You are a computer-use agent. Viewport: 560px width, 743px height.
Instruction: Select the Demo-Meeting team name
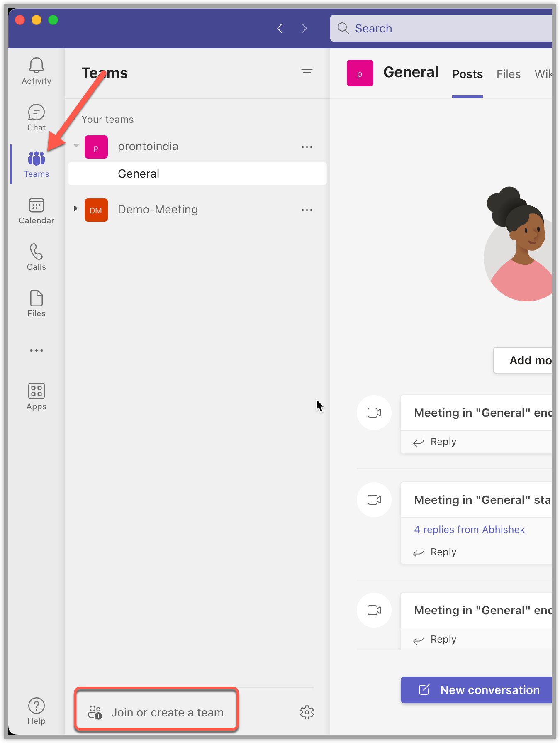(x=158, y=210)
